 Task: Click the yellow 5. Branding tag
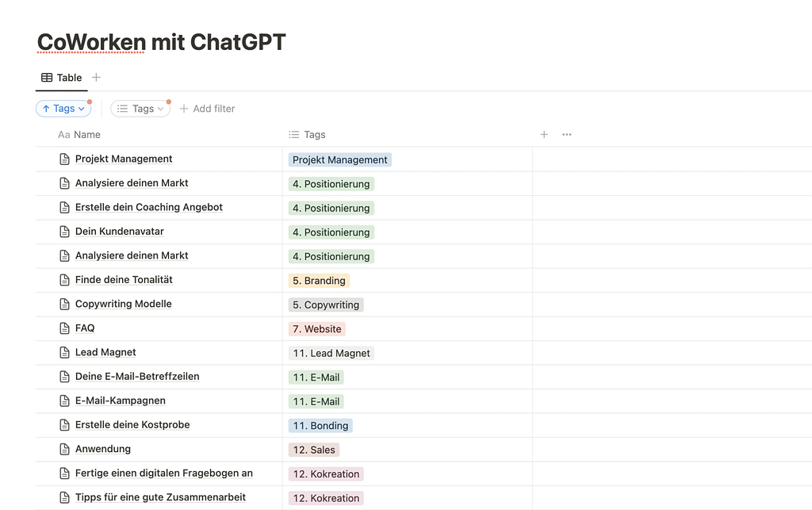pos(319,281)
